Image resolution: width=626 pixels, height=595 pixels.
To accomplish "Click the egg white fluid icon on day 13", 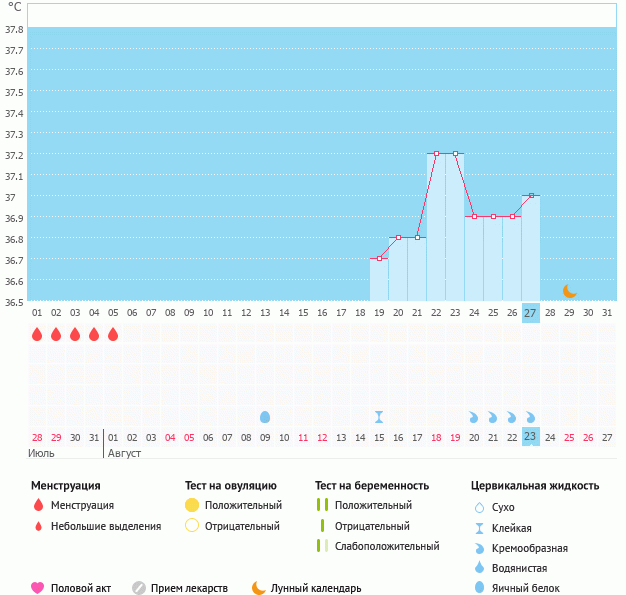I will click(x=265, y=417).
